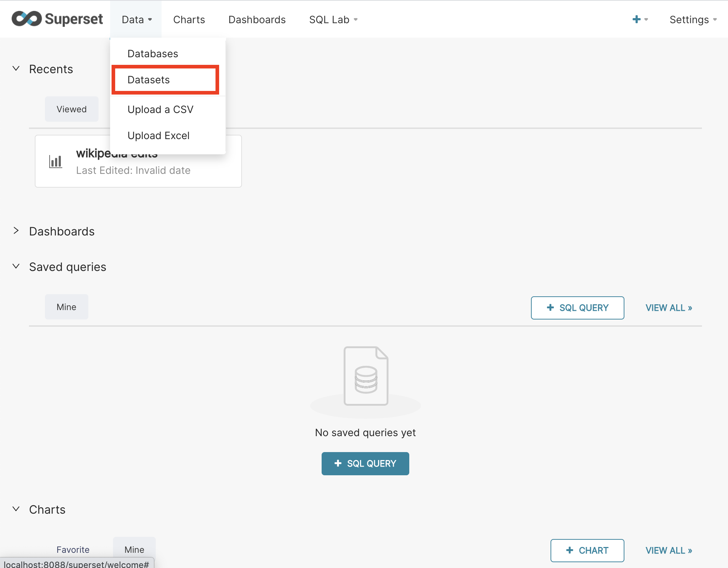728x568 pixels.
Task: Click the plus icon in the outlined SQL QUERY button
Action: coord(550,308)
